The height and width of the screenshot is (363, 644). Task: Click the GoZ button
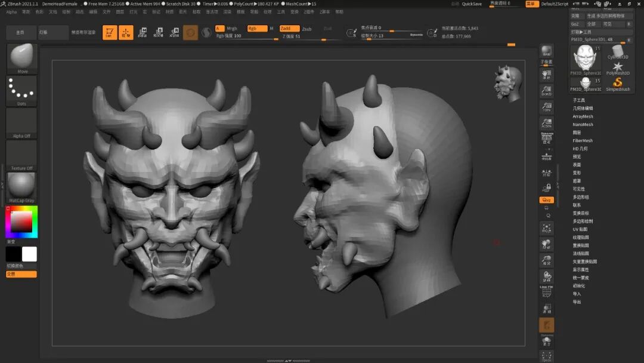point(575,24)
